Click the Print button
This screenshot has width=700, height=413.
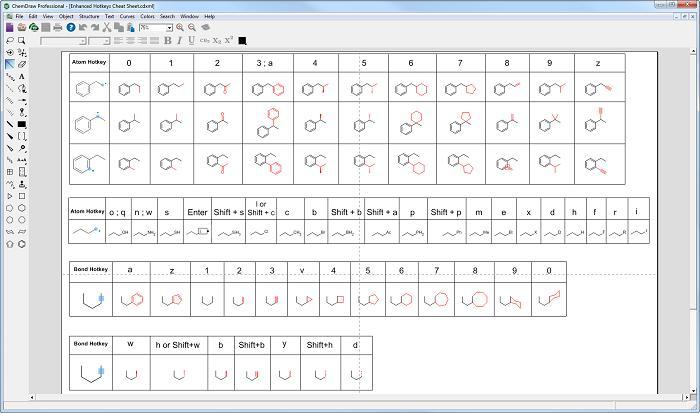[x=58, y=27]
